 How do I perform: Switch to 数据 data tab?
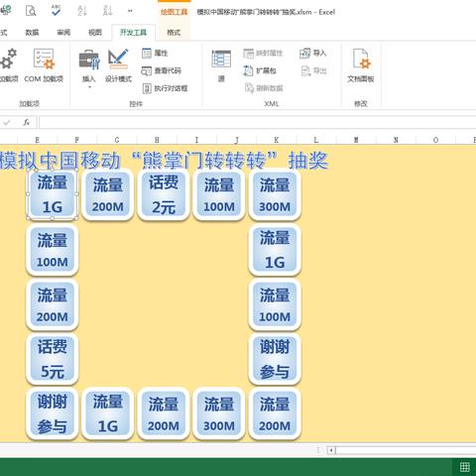click(32, 33)
